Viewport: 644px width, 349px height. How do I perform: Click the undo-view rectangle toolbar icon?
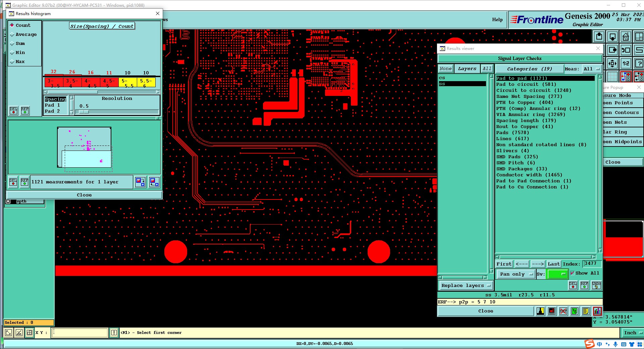click(626, 50)
